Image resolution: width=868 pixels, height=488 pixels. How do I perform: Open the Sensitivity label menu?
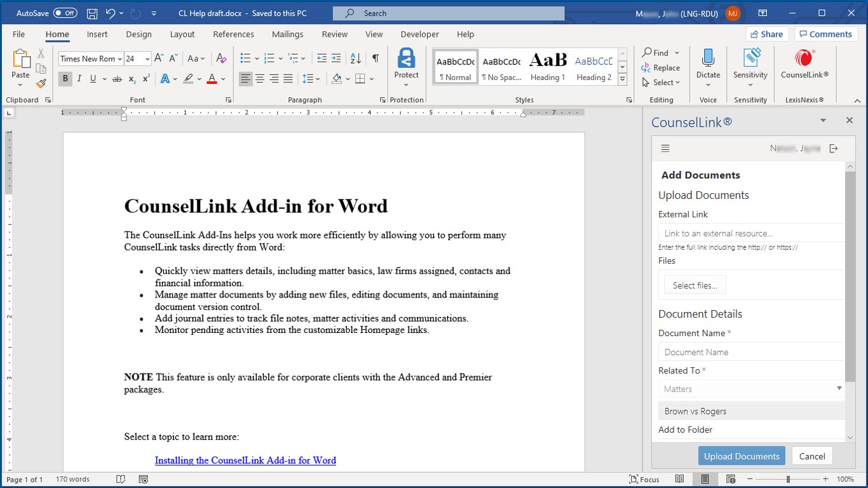[x=750, y=66]
